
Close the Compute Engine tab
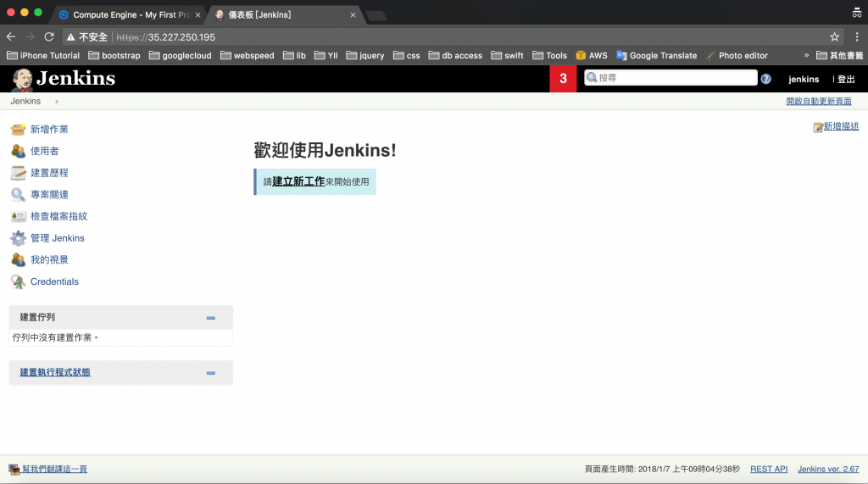coord(198,15)
